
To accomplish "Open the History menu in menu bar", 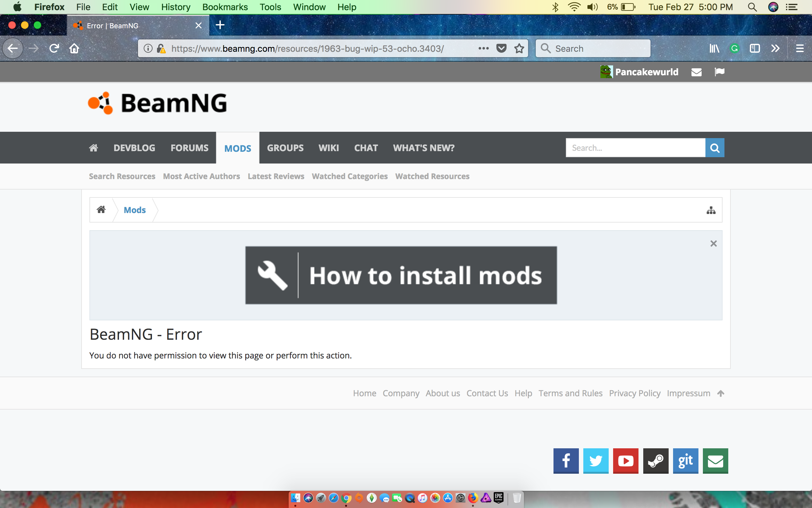I will pyautogui.click(x=175, y=7).
